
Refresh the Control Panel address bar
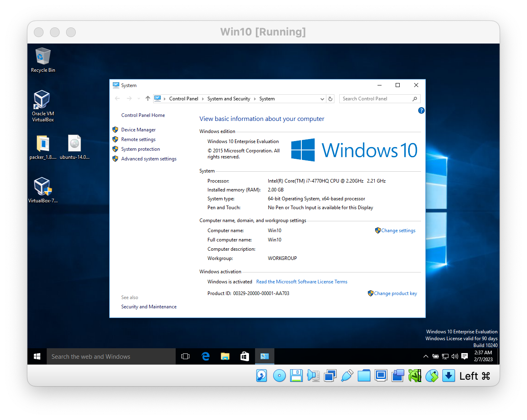tap(330, 99)
